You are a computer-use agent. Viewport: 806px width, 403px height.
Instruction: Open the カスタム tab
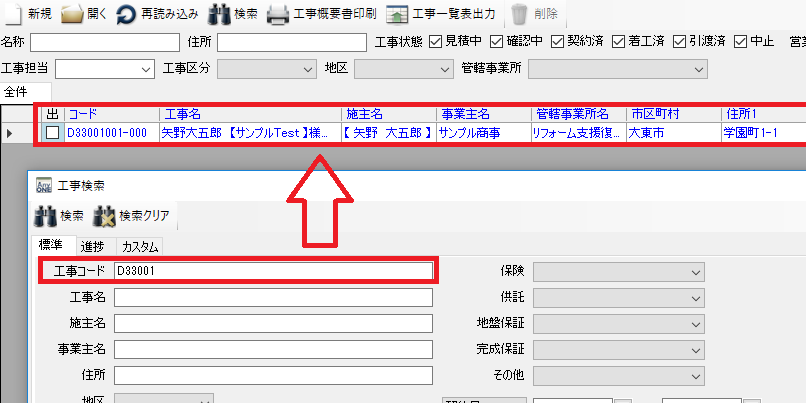coord(138,246)
